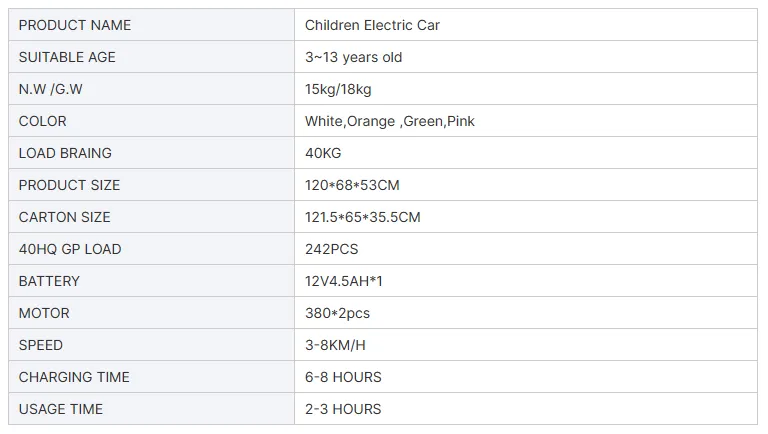The width and height of the screenshot is (768, 434).
Task: Click the 12V4.5AH*1 battery value
Action: click(x=343, y=281)
